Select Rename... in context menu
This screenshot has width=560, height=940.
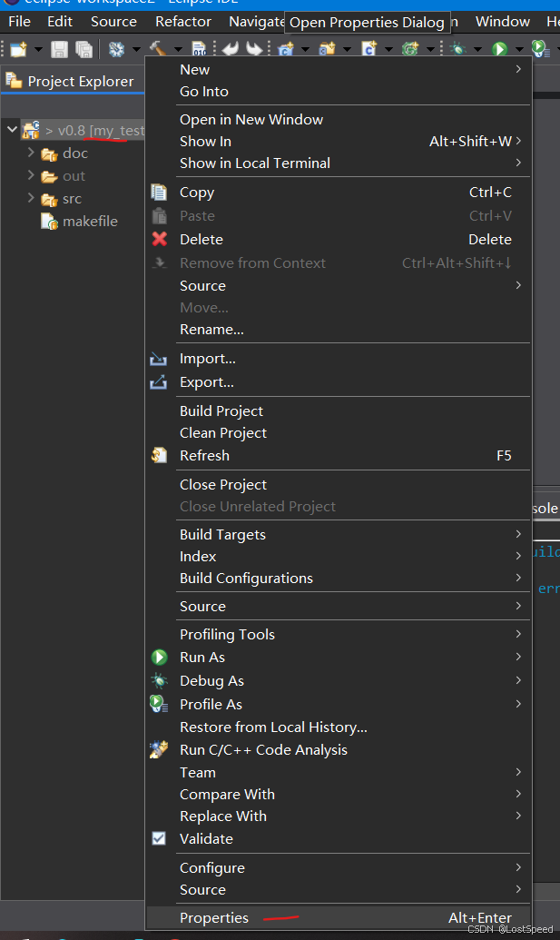(x=339, y=329)
